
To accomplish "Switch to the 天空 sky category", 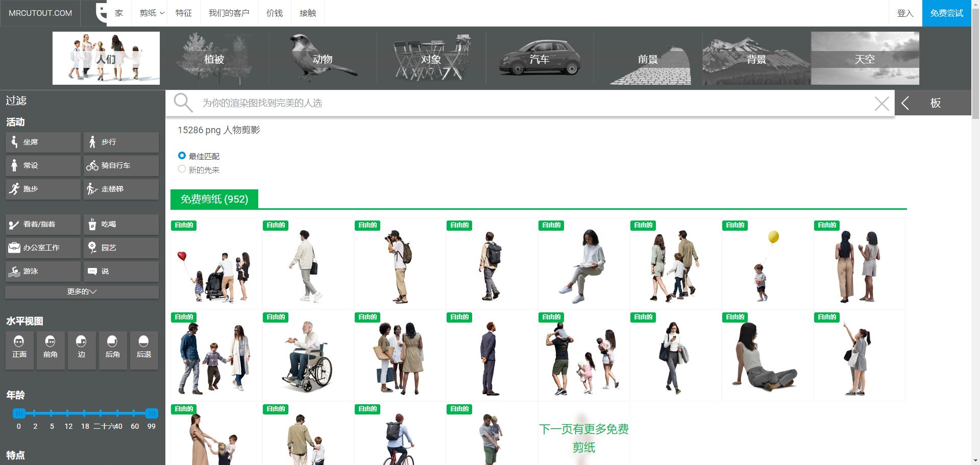I will point(865,58).
